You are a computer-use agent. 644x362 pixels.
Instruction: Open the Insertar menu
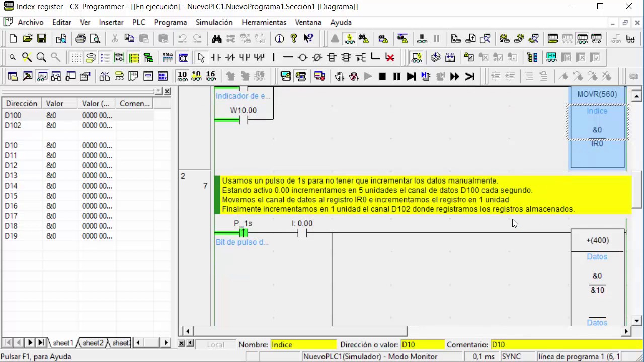coord(111,22)
